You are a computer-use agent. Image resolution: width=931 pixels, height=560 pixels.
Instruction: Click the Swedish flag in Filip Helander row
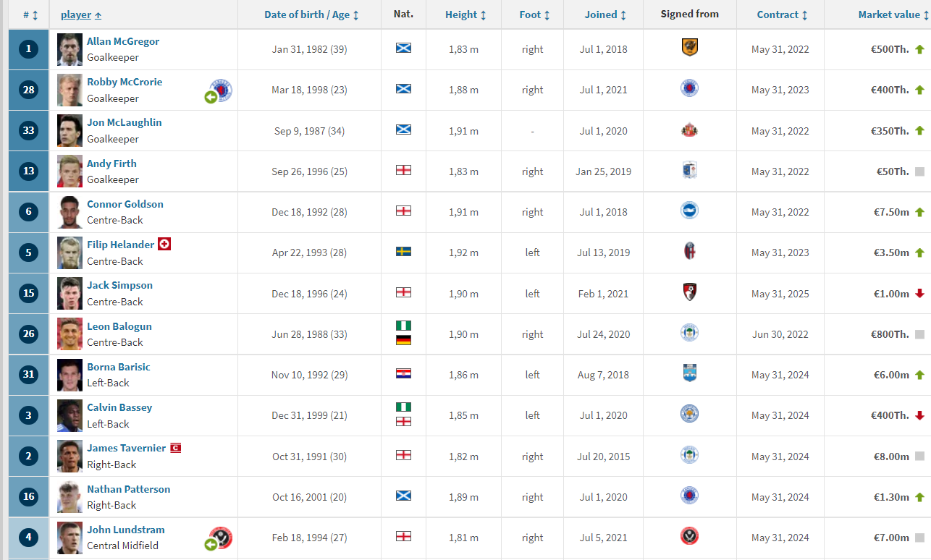[403, 252]
